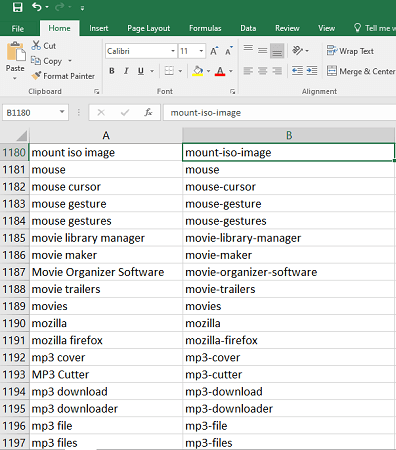Activate the Format Painter
This screenshot has width=396, height=450.
[63, 76]
